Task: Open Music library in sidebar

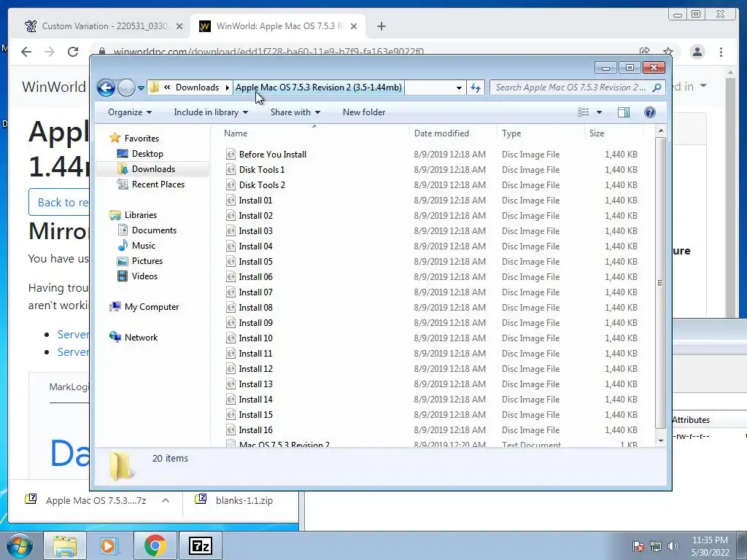Action: [144, 245]
